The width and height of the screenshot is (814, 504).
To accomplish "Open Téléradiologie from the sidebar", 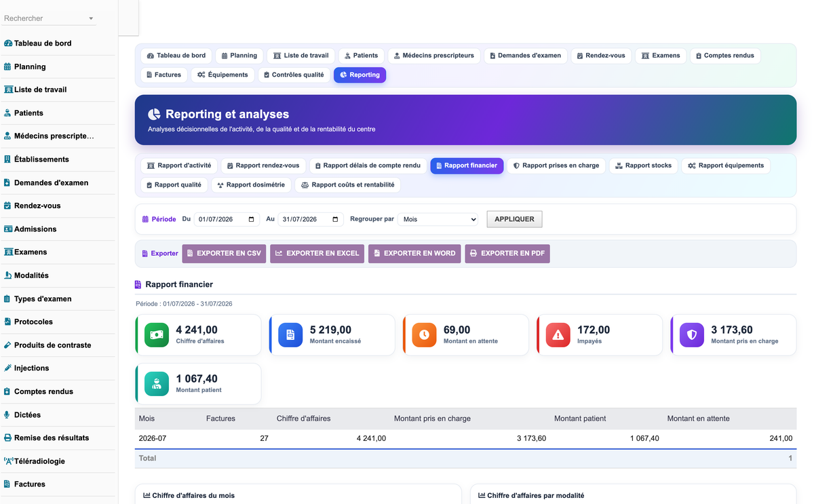I will coord(35,461).
